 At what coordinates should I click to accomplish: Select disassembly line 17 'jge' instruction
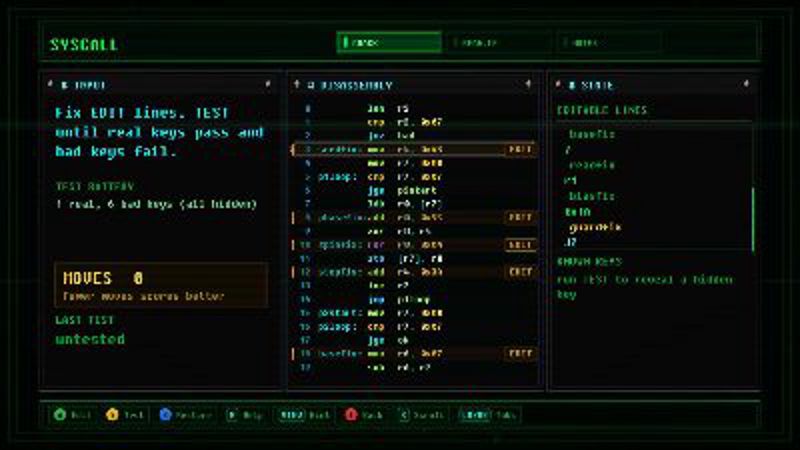click(414, 340)
